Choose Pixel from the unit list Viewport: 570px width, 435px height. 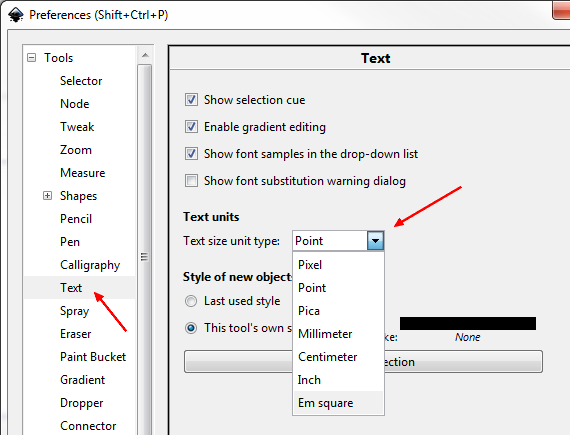[338, 265]
